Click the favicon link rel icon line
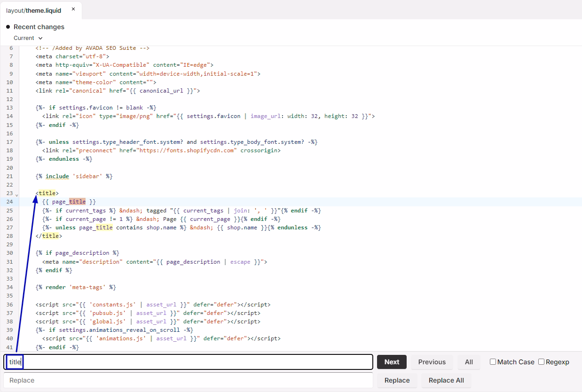The width and height of the screenshot is (582, 392). pos(208,116)
